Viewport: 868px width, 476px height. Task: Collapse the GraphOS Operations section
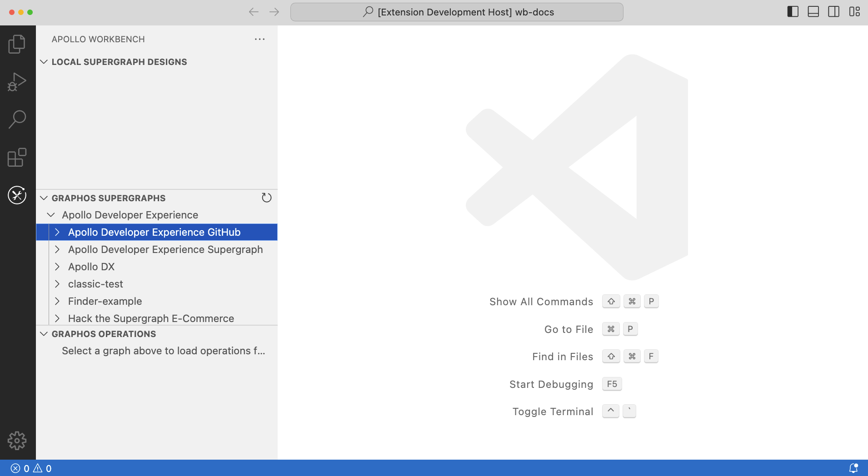[x=44, y=334]
